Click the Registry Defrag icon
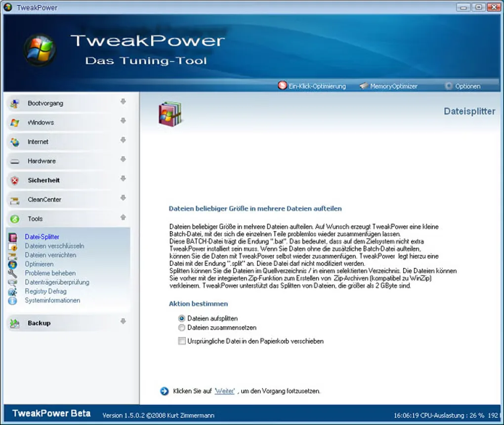This screenshot has height=425, width=504. [x=12, y=292]
